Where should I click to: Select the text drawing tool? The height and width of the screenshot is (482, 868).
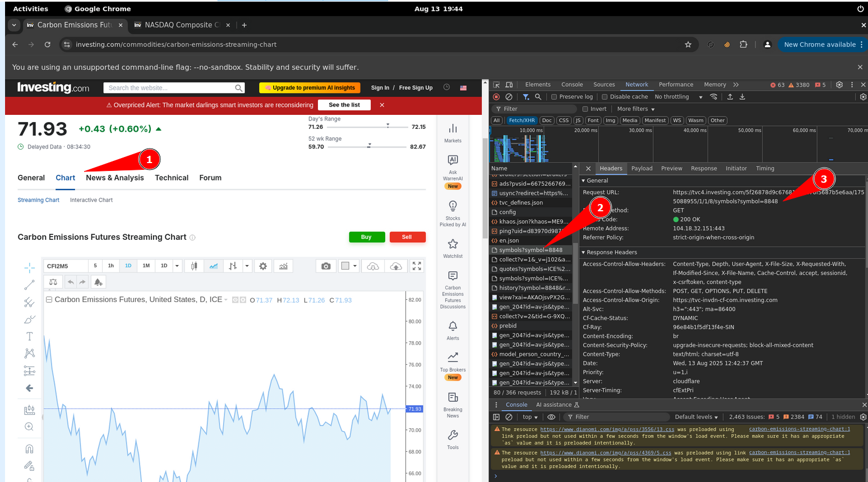tap(29, 336)
